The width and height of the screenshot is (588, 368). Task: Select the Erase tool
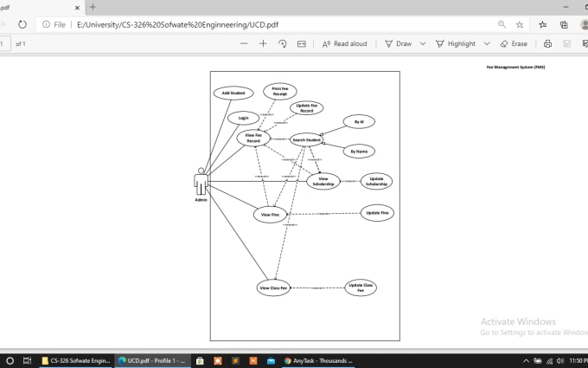coord(514,44)
